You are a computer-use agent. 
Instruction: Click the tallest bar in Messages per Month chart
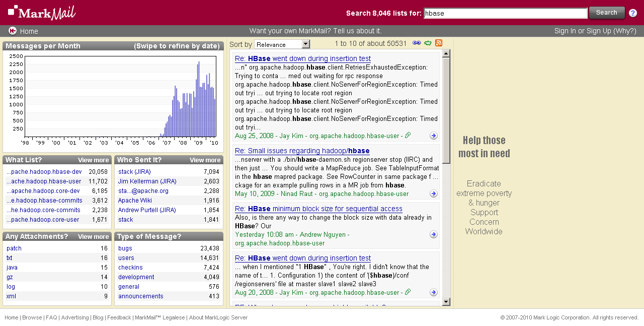pos(199,99)
